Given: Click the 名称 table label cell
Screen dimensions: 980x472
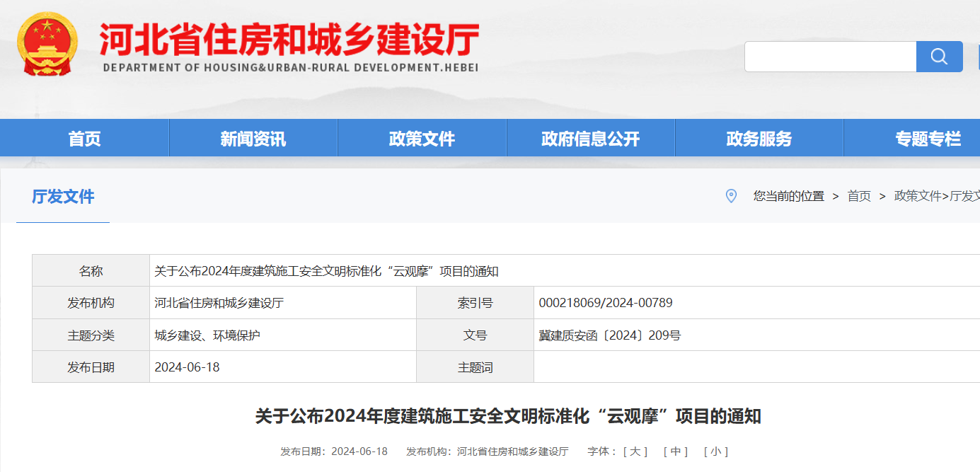Looking at the screenshot, I should point(91,271).
